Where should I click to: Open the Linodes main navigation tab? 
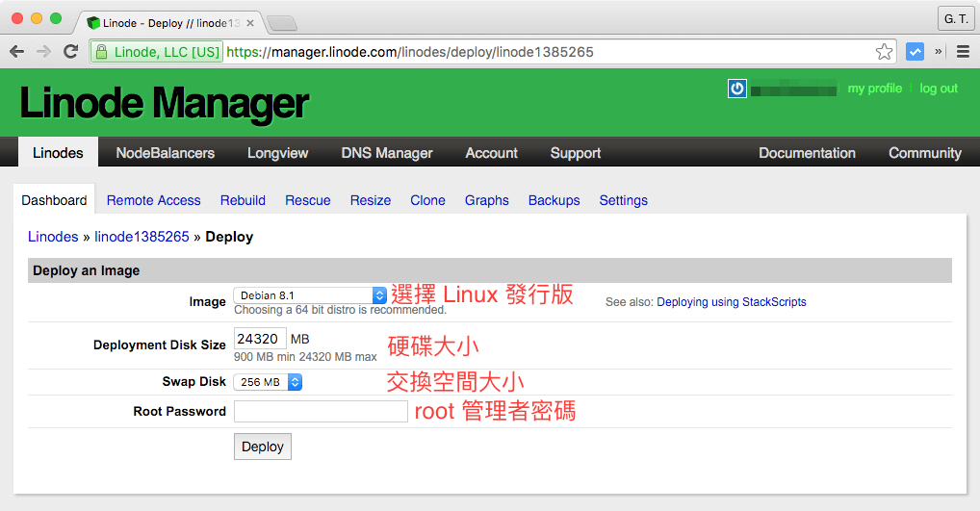coord(58,153)
